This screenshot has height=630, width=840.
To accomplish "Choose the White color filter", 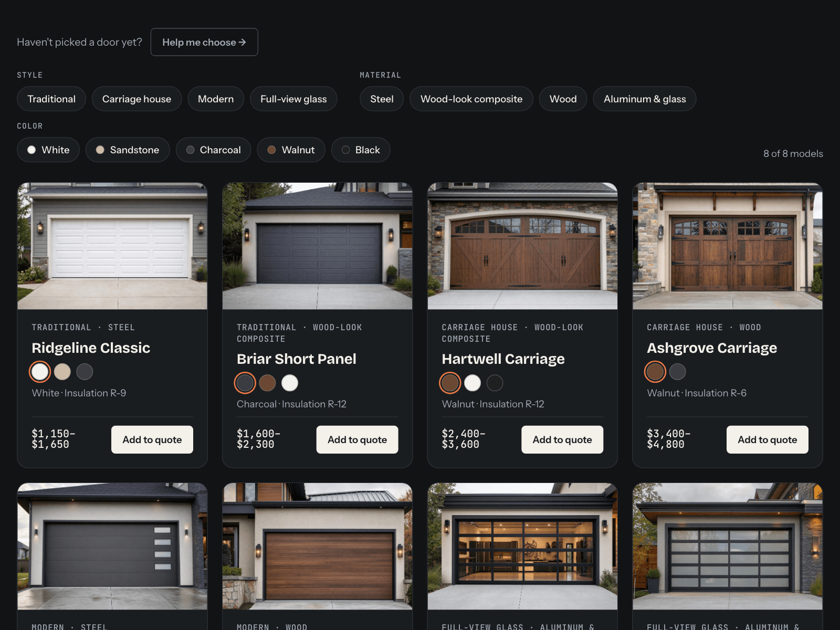I will point(48,150).
